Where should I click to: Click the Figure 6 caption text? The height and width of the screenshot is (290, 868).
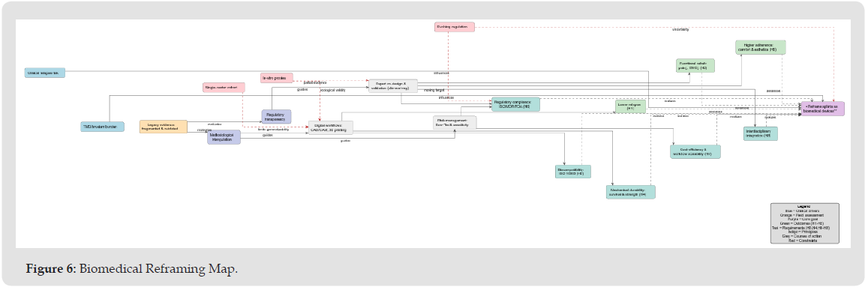[132, 270]
